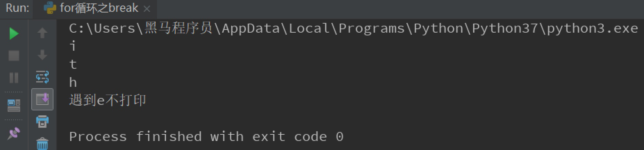Pin the run tab with pin icon
The image size is (644, 150).
pos(14,133)
